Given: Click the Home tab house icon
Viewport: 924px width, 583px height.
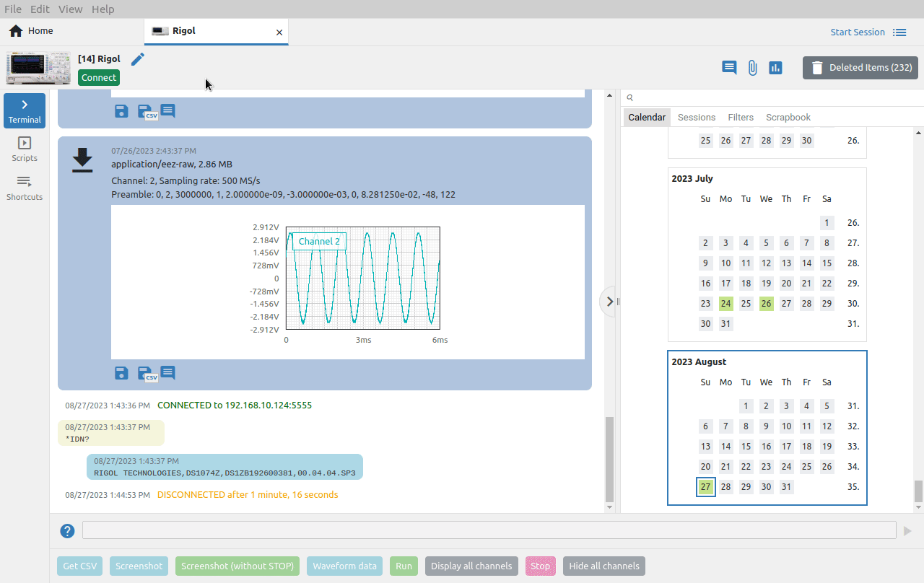Looking at the screenshot, I should [x=16, y=31].
